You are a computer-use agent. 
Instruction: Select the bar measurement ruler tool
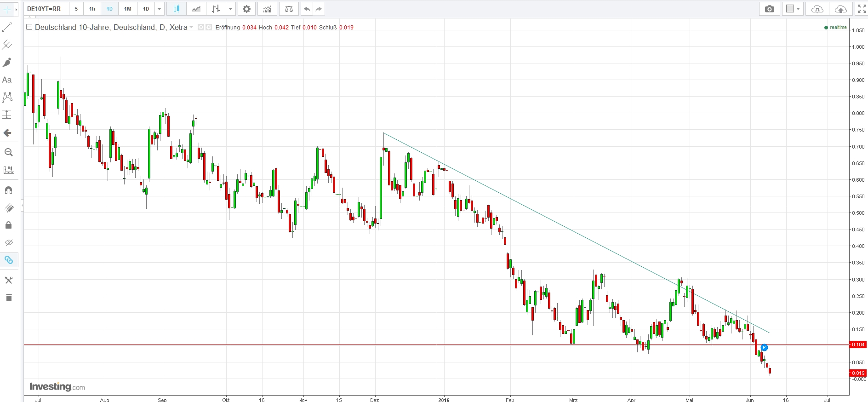click(8, 170)
